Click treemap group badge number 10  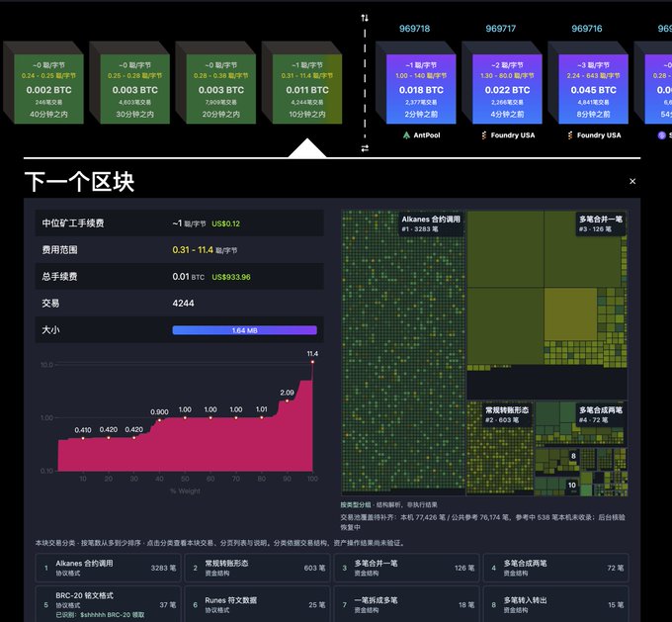pos(572,485)
